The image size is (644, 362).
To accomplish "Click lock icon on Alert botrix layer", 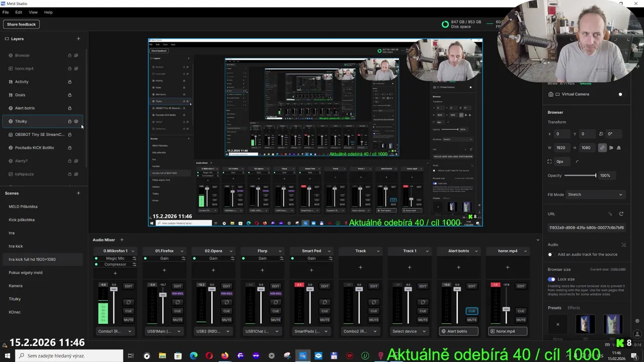I will coord(69,108).
